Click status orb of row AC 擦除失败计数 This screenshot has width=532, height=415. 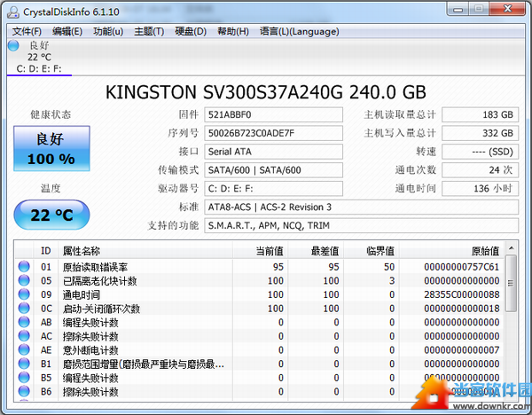coord(24,335)
